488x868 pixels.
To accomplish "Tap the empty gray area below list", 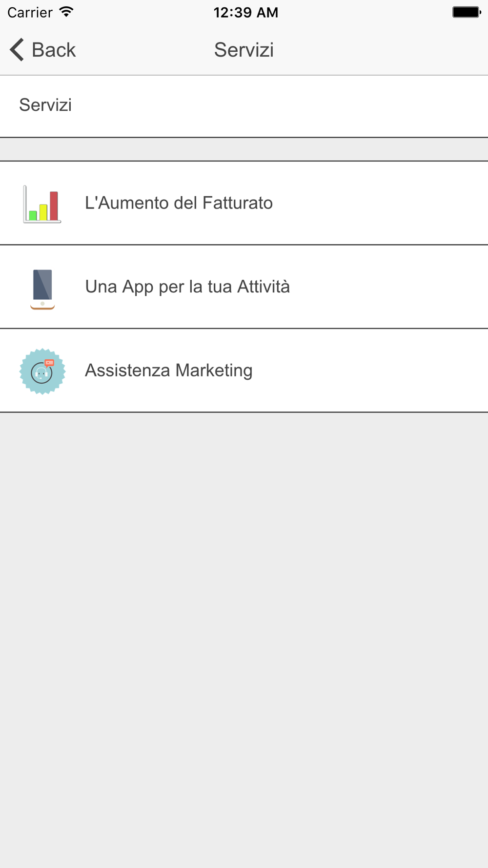I will pyautogui.click(x=244, y=640).
